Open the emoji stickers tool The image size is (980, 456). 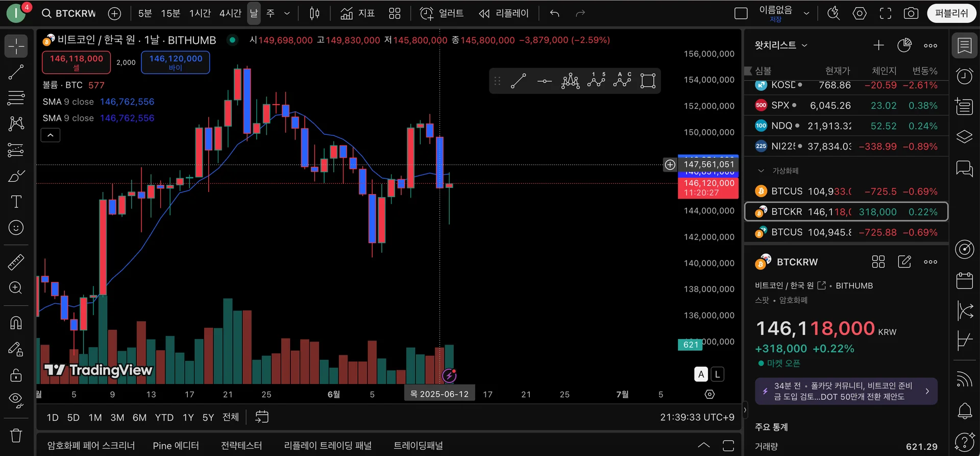[x=16, y=228]
